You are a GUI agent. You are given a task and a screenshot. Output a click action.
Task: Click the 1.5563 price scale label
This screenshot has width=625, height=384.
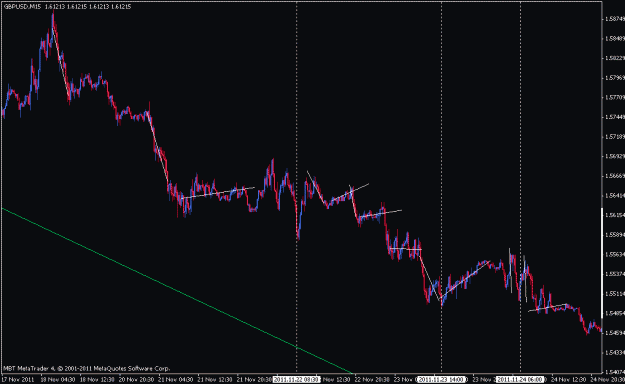click(x=615, y=254)
